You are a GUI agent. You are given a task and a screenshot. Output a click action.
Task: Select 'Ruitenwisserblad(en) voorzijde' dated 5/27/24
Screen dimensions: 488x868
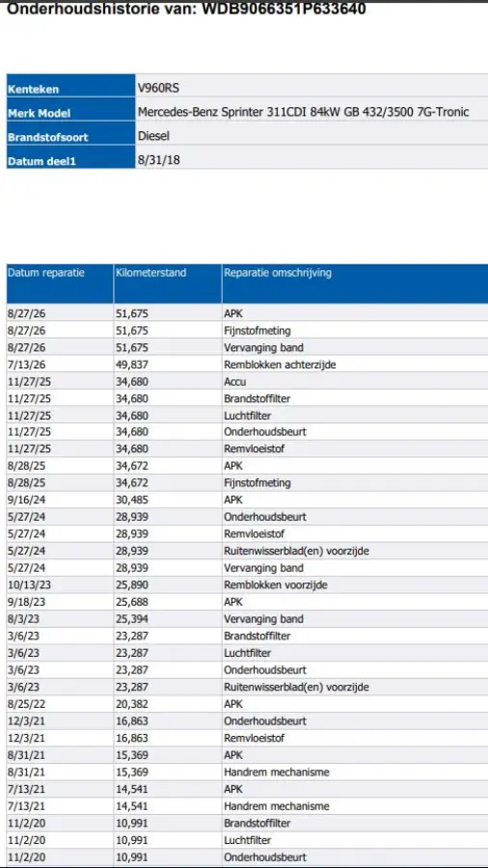[x=297, y=552]
